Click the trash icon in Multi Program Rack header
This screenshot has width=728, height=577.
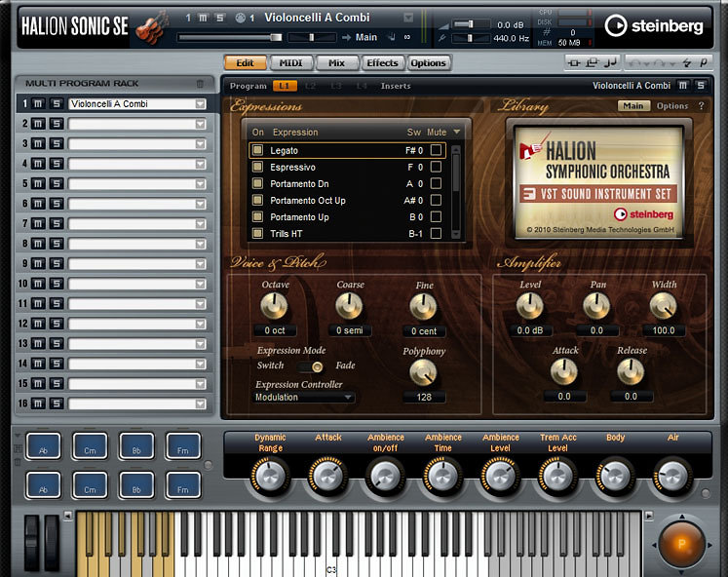point(200,84)
